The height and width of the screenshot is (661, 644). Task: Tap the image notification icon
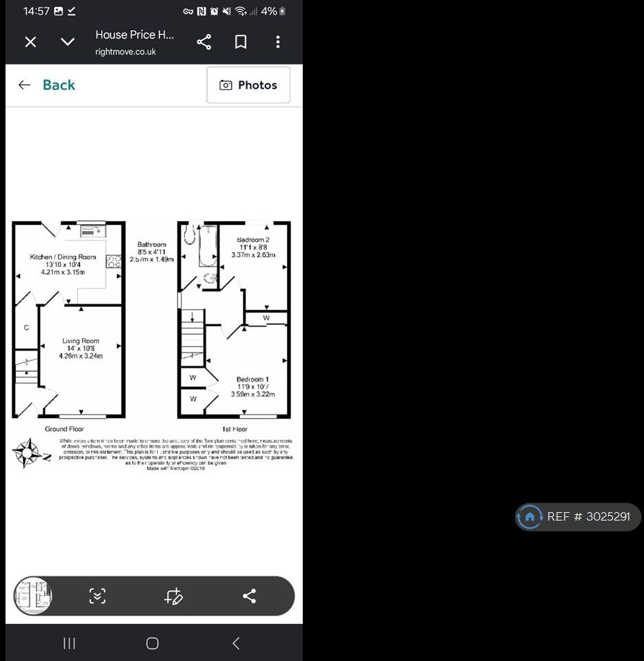tap(58, 12)
